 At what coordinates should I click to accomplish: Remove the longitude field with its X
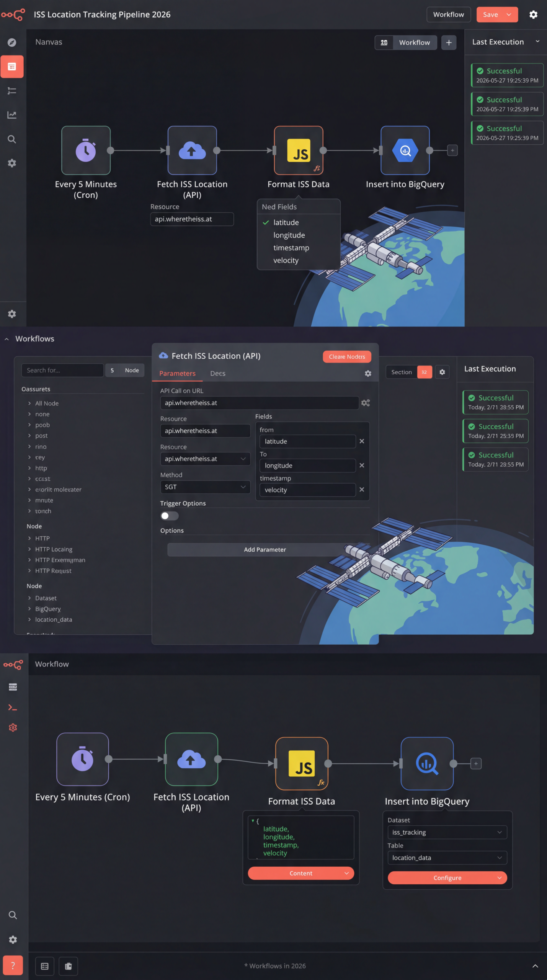pyautogui.click(x=362, y=465)
